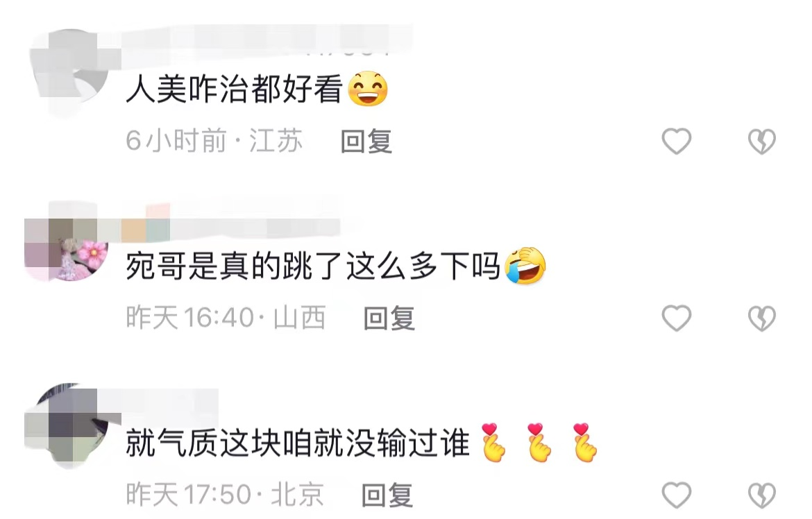Select the comment text "宛哥是真的跳了这么多下吗"

tap(313, 266)
